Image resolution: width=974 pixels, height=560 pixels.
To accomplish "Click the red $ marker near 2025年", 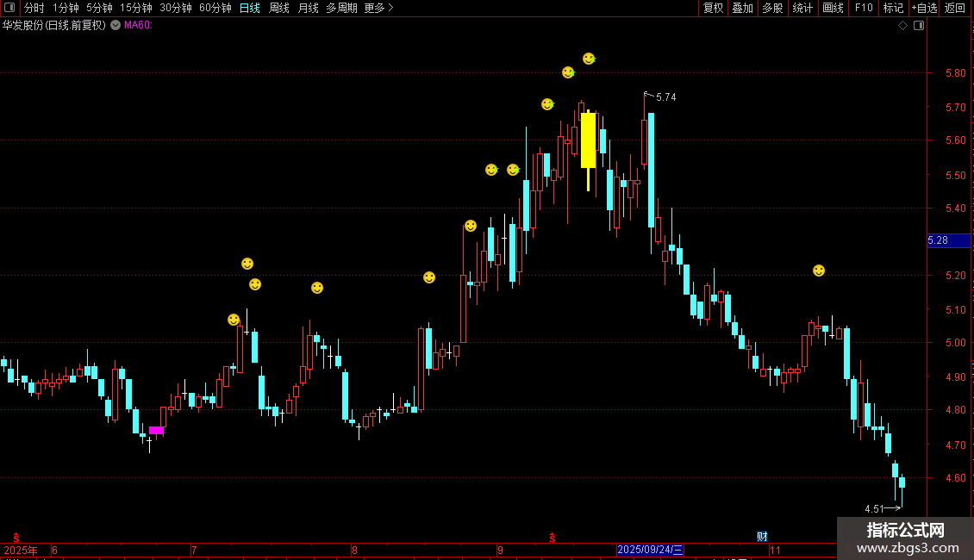I will tap(16, 538).
